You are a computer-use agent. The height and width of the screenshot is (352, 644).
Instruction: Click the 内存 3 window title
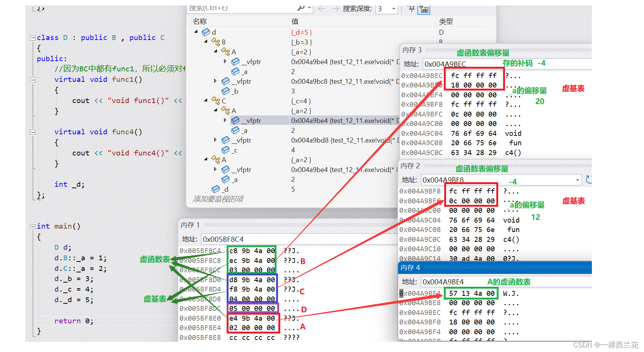tap(412, 50)
